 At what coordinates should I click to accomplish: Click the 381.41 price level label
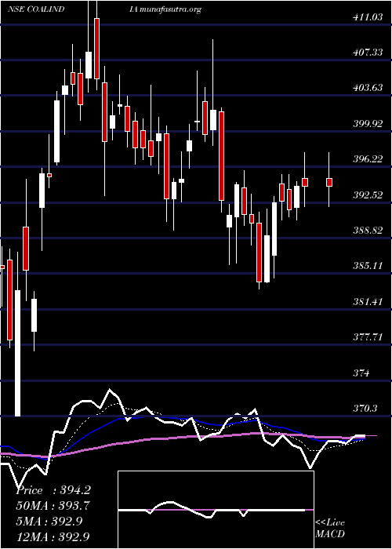(x=367, y=301)
